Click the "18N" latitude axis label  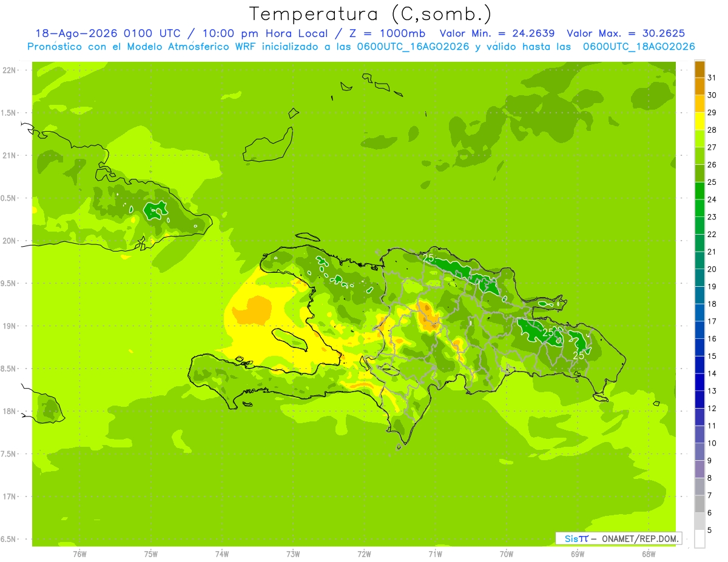click(x=10, y=412)
